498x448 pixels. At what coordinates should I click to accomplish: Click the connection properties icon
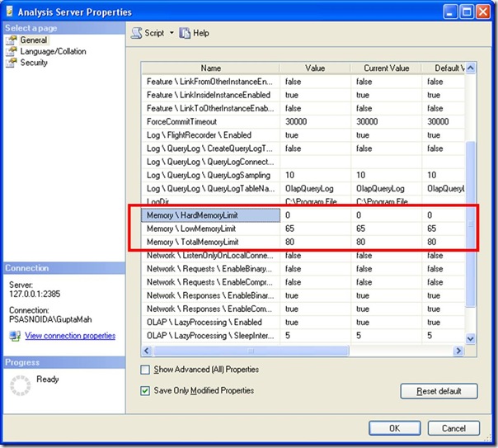coord(14,336)
